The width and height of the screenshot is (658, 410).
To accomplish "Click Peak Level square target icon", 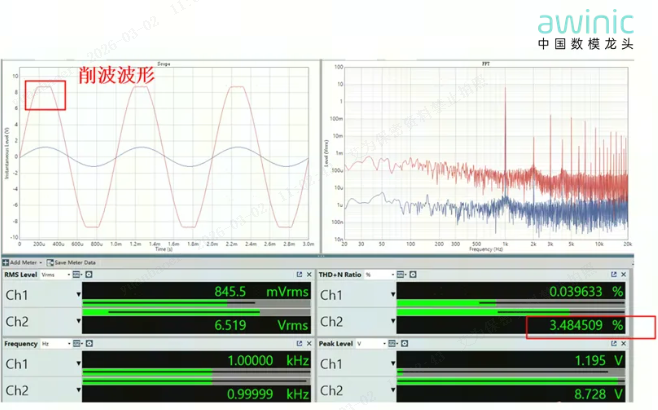I will tap(405, 344).
